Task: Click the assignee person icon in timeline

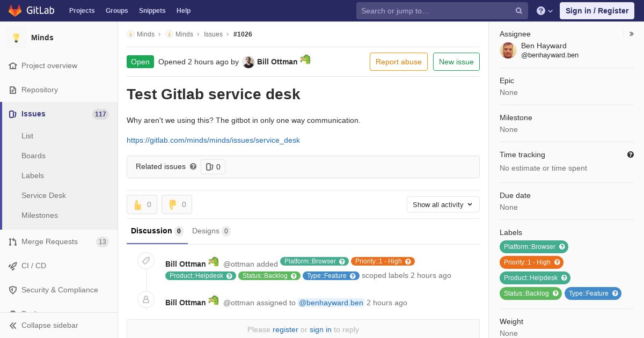Action: point(146,300)
